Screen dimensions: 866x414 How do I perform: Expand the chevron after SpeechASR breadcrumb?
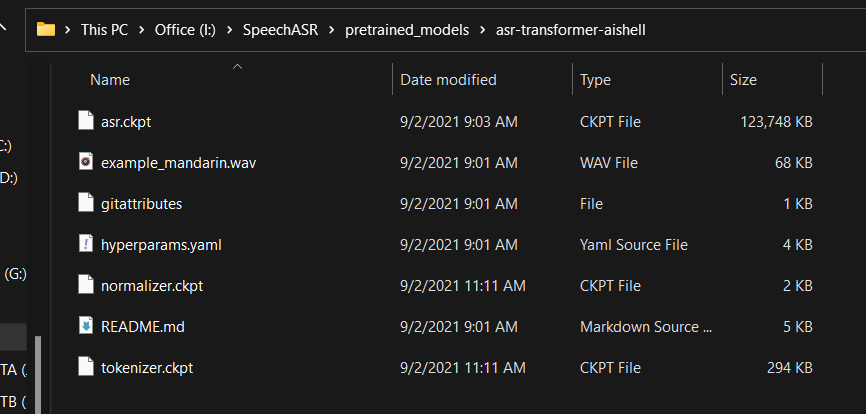click(333, 30)
